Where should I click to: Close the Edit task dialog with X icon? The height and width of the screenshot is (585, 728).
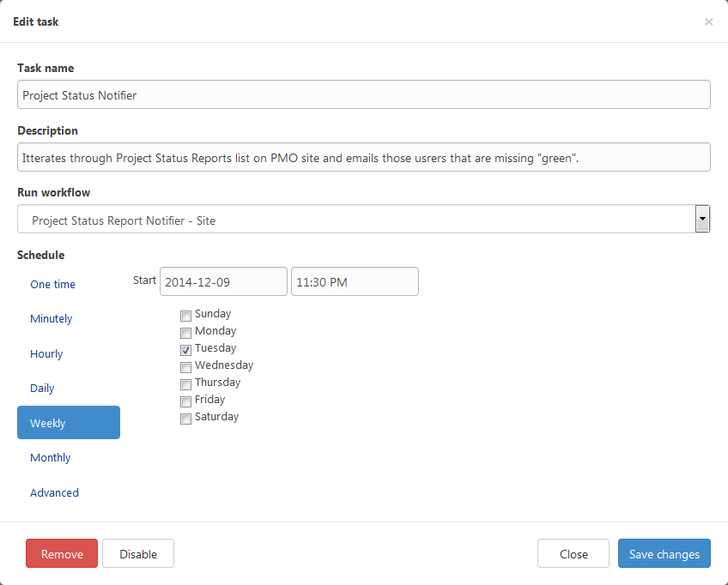[x=708, y=21]
